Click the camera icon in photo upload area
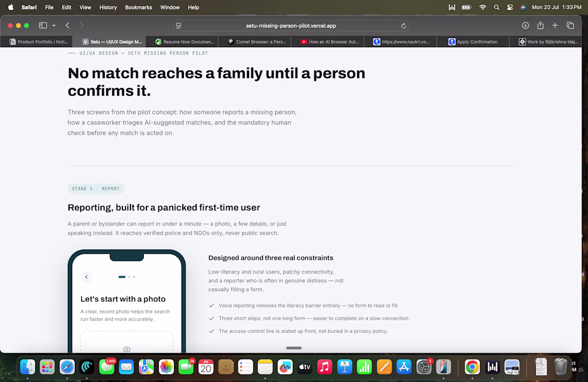The height and width of the screenshot is (382, 588). pyautogui.click(x=127, y=349)
